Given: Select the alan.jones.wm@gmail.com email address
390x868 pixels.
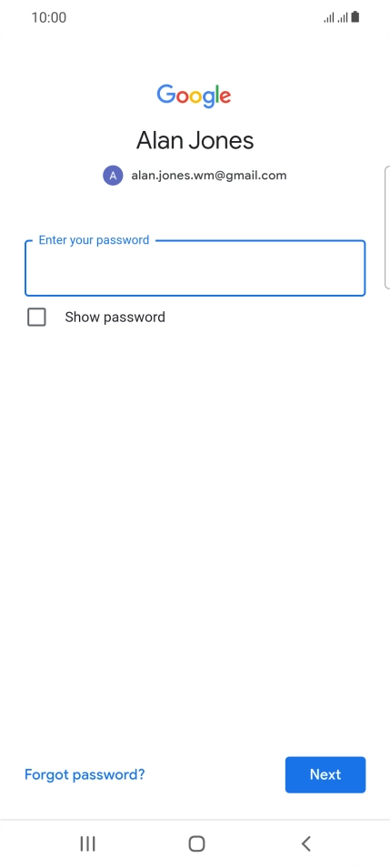Looking at the screenshot, I should (x=208, y=176).
